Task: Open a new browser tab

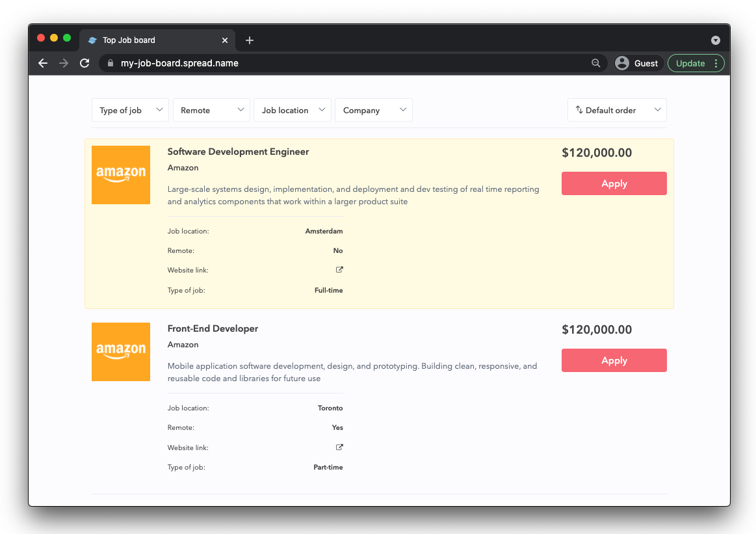Action: click(x=250, y=40)
